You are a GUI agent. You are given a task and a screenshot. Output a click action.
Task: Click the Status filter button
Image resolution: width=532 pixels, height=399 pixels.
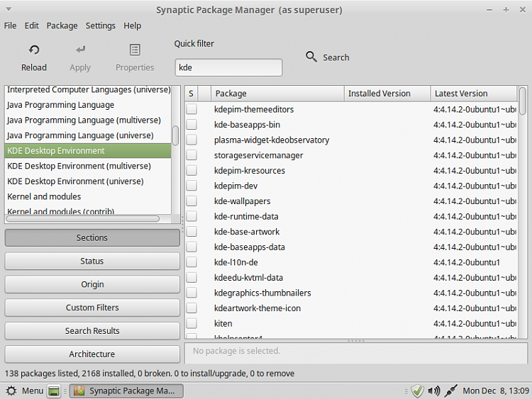[x=92, y=261]
